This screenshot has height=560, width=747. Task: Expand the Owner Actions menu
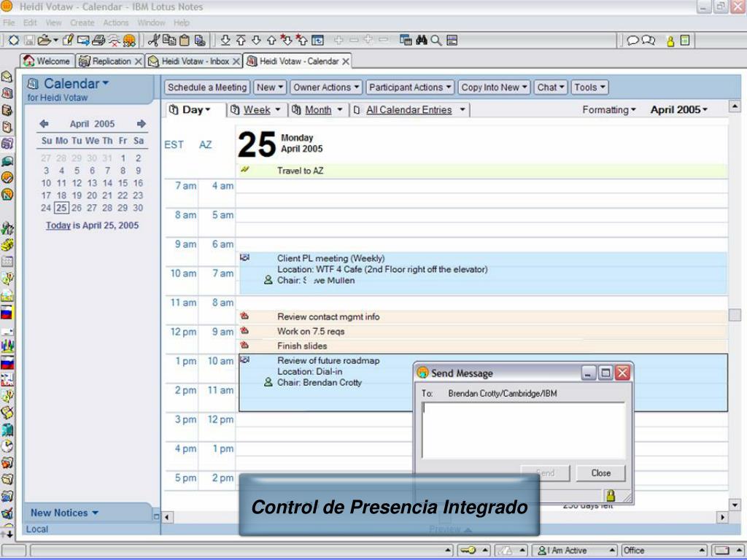326,87
